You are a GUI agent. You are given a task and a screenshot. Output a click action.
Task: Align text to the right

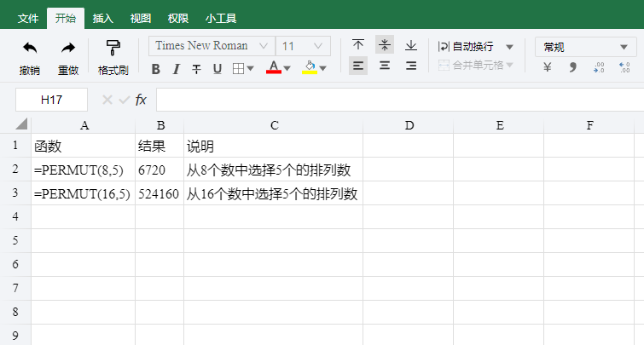[x=411, y=66]
